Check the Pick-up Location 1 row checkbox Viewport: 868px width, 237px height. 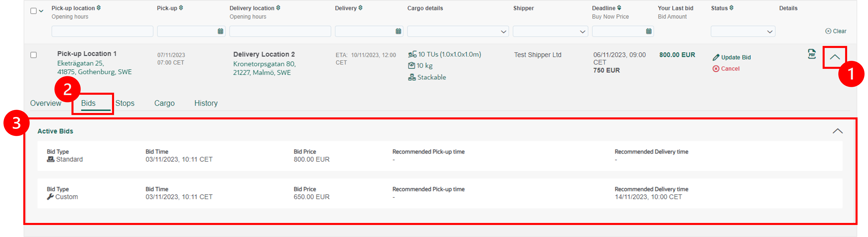pyautogui.click(x=33, y=55)
